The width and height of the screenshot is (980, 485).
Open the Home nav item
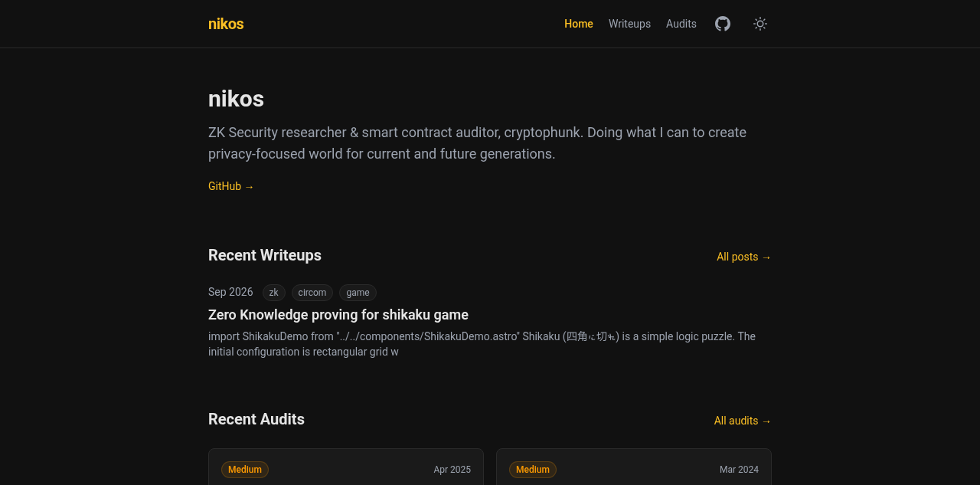[x=579, y=24]
